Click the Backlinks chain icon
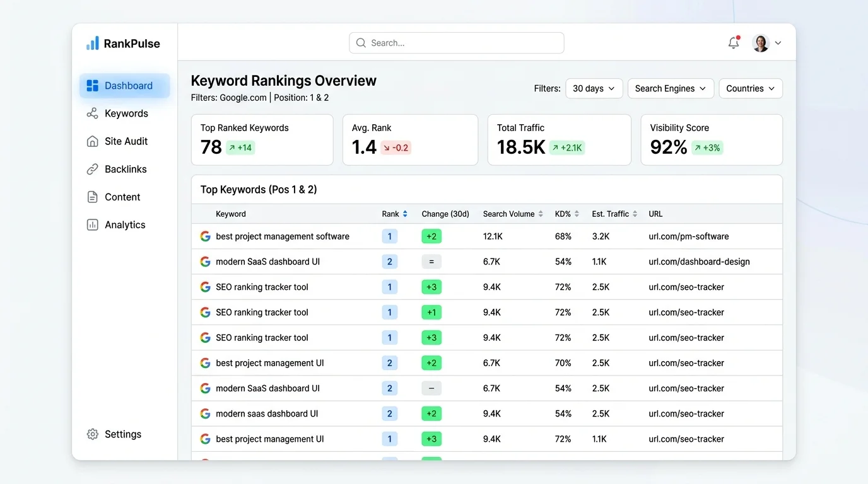Image resolution: width=868 pixels, height=484 pixels. (92, 169)
